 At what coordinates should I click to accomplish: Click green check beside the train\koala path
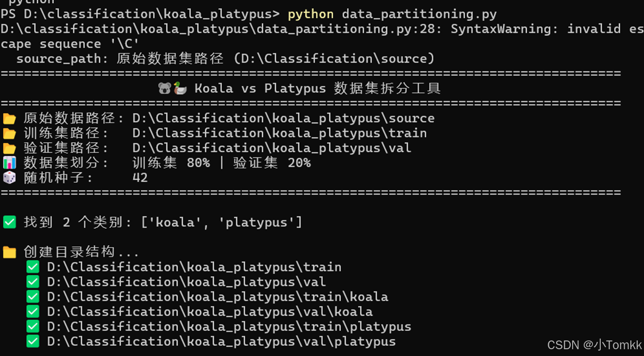click(x=33, y=297)
